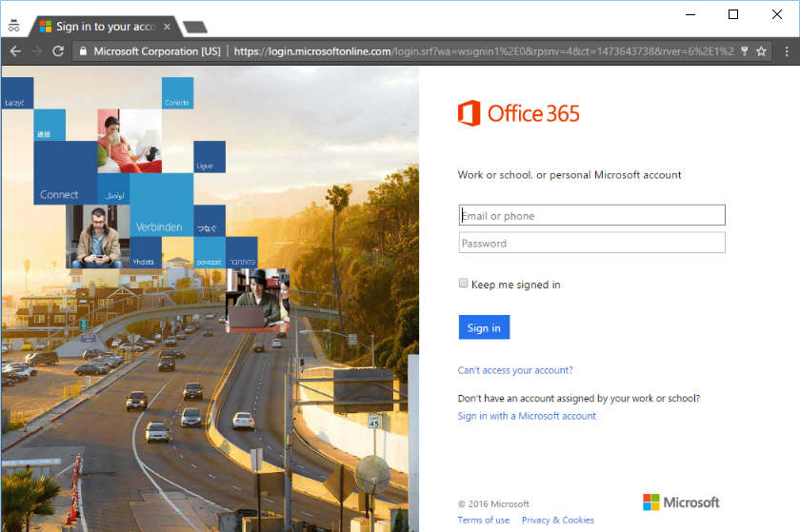Click the padlock secure site icon
The height and width of the screenshot is (532, 800).
pyautogui.click(x=83, y=51)
